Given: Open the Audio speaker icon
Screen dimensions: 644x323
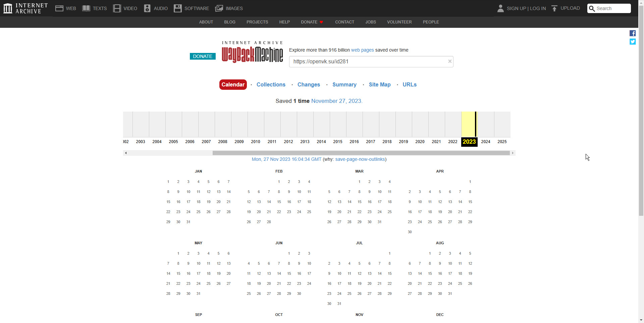Looking at the screenshot, I should tap(147, 8).
